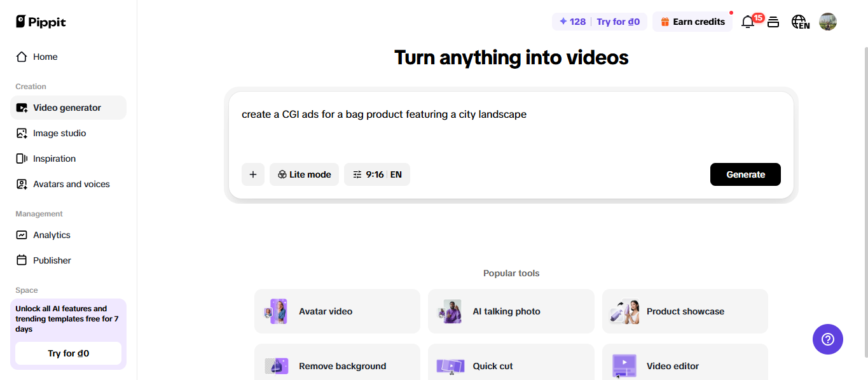Viewport: 868px width, 380px height.
Task: Open your profile avatar picture
Action: [827, 21]
